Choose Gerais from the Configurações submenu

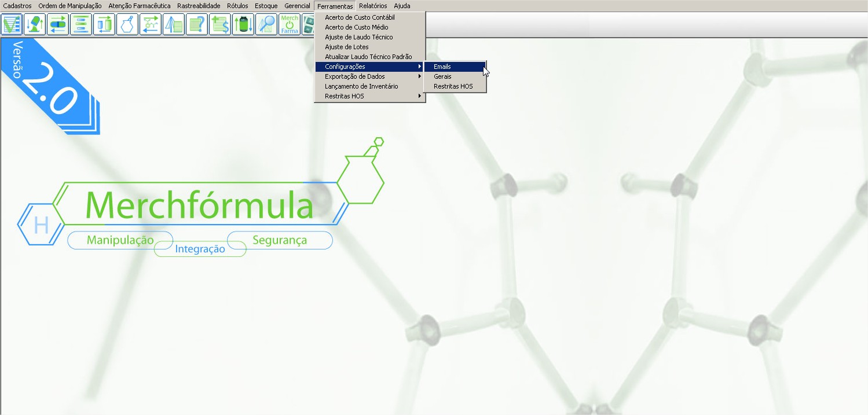tap(442, 76)
